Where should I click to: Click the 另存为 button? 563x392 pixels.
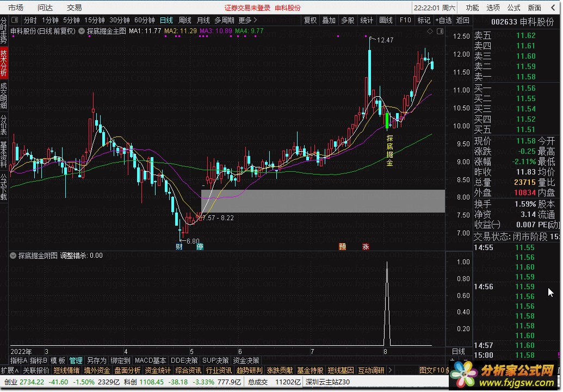(97, 360)
